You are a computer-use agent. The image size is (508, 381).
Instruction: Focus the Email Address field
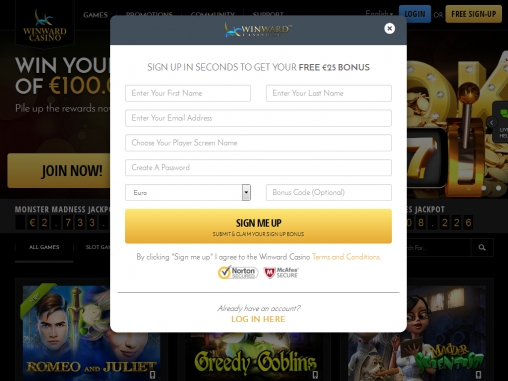[258, 118]
